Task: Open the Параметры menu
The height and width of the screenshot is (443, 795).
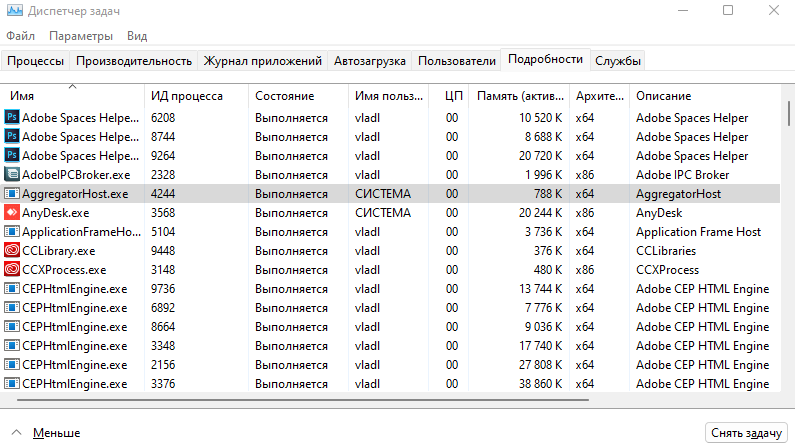Action: coord(81,36)
